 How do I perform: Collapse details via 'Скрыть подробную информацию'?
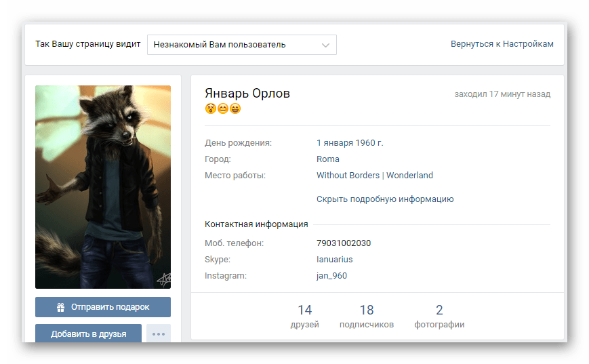click(x=385, y=199)
